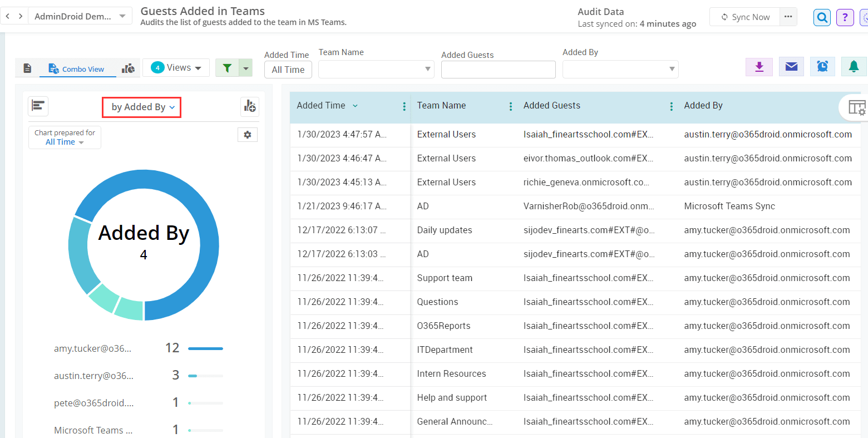Expand the 'by Added By' chart dropdown
Image resolution: width=868 pixels, height=438 pixels.
(142, 107)
